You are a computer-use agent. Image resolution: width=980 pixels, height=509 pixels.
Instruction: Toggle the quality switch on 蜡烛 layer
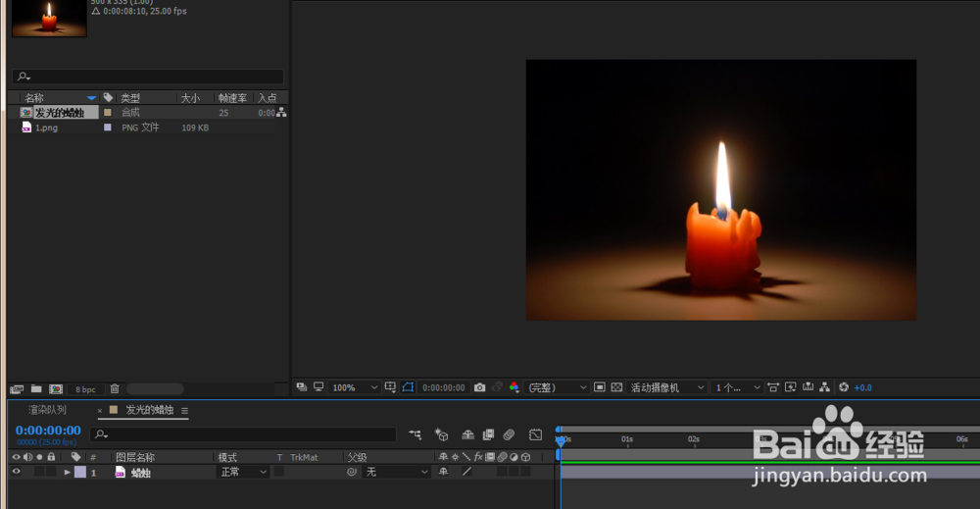click(x=466, y=472)
